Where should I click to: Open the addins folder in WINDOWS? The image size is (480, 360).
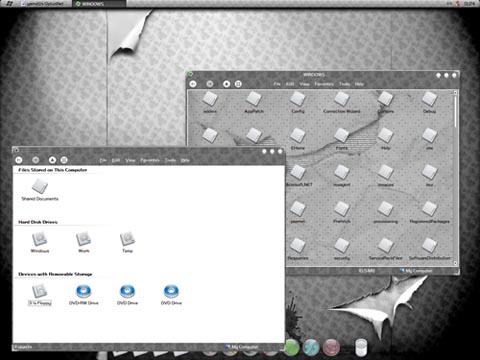[x=210, y=102]
